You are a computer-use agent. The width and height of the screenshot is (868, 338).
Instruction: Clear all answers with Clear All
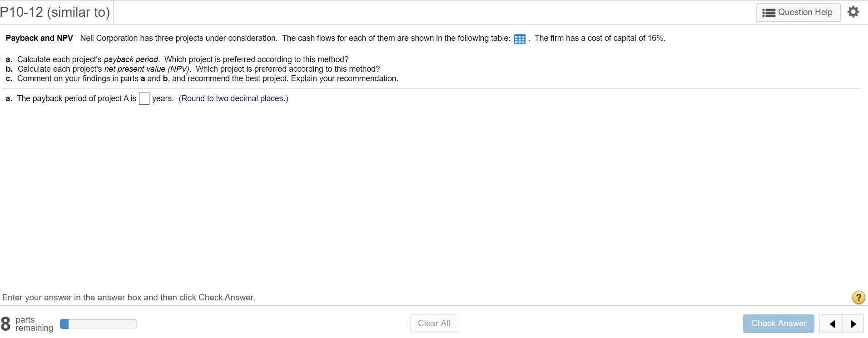(x=433, y=323)
